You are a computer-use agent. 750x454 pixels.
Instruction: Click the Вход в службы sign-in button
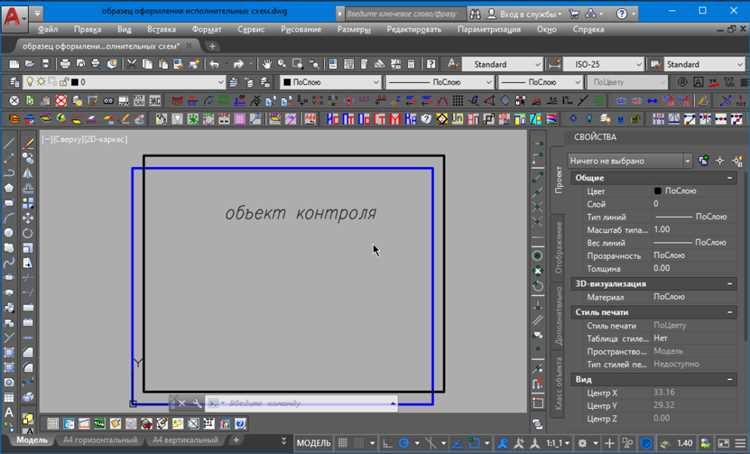point(525,14)
